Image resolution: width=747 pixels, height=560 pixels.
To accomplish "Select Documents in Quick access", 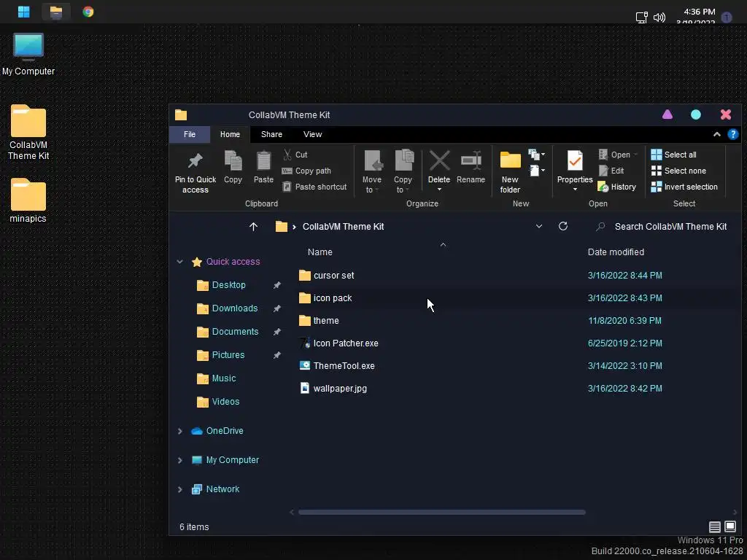I will point(236,332).
